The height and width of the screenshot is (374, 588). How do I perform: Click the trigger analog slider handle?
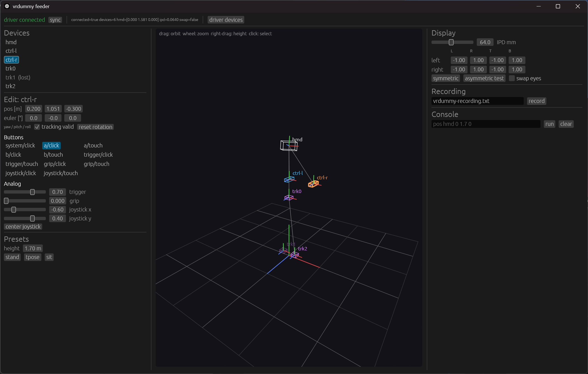pos(32,192)
